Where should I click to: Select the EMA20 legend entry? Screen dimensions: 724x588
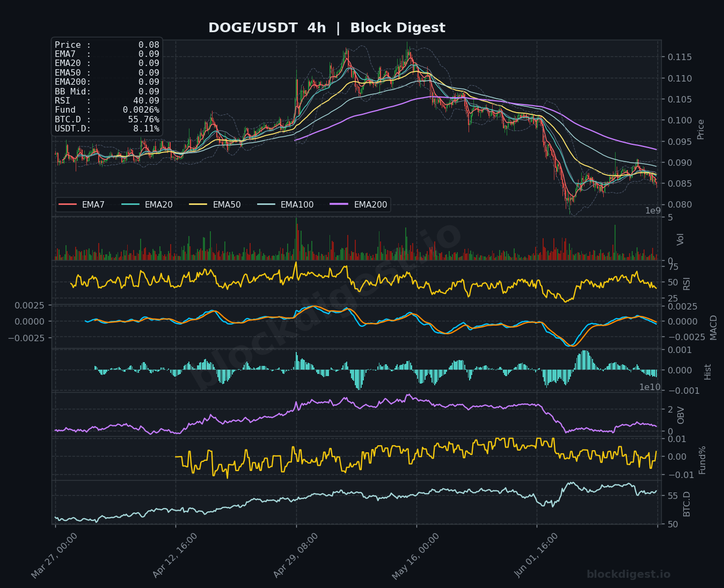(x=147, y=204)
